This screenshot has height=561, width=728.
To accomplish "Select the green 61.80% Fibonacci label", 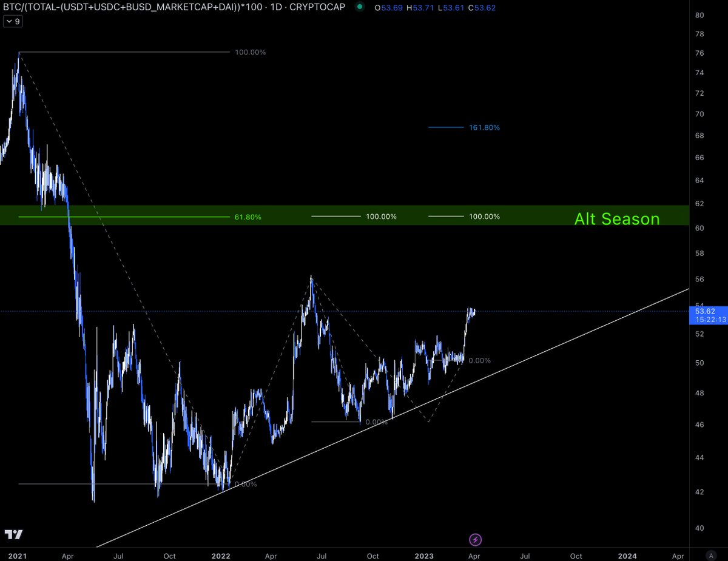I will pyautogui.click(x=247, y=217).
